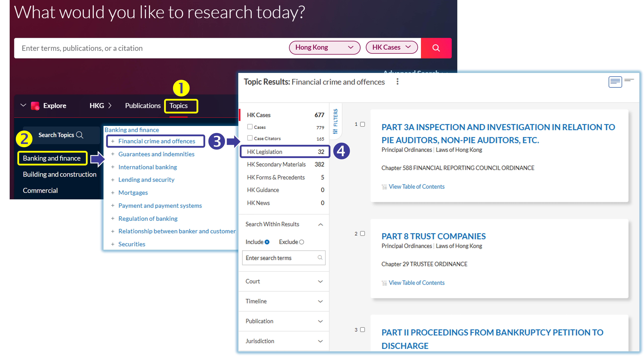The height and width of the screenshot is (356, 644).
Task: Click the Search Topics magnifier icon
Action: click(79, 135)
